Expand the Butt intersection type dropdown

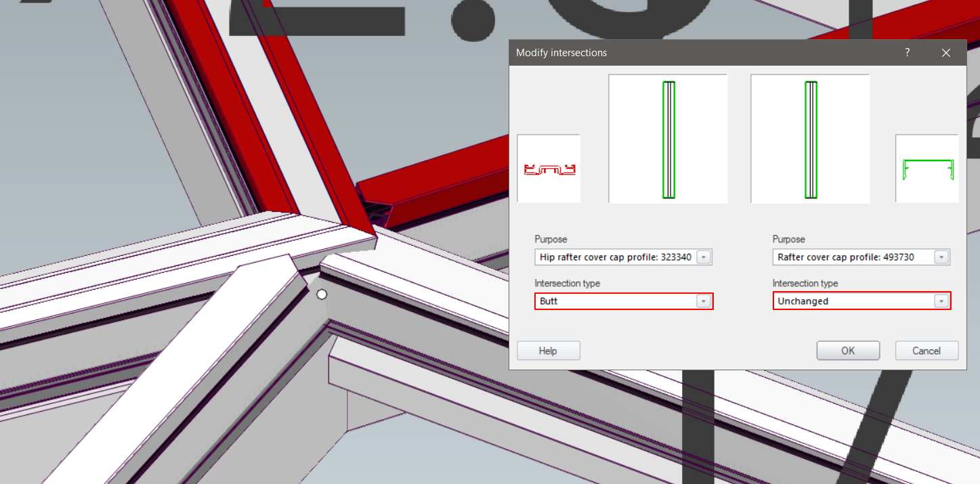(704, 301)
